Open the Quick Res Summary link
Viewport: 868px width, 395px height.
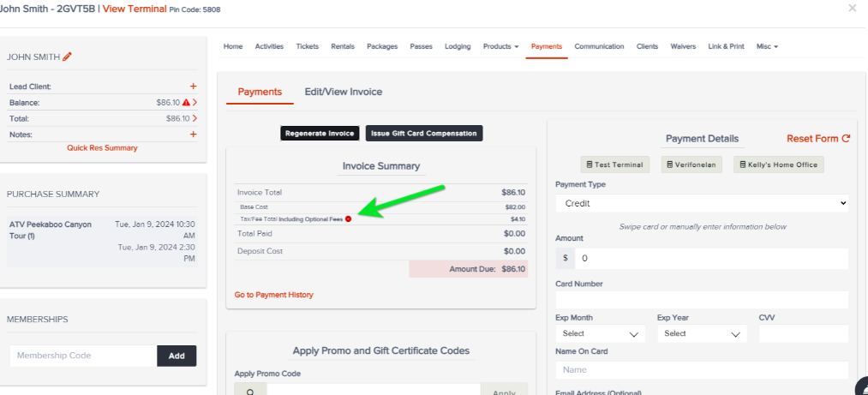pos(103,148)
